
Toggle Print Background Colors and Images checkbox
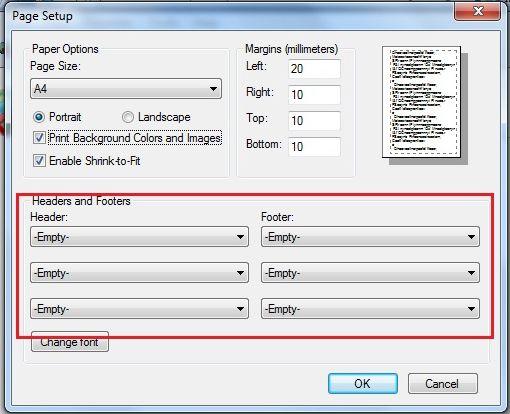39,138
